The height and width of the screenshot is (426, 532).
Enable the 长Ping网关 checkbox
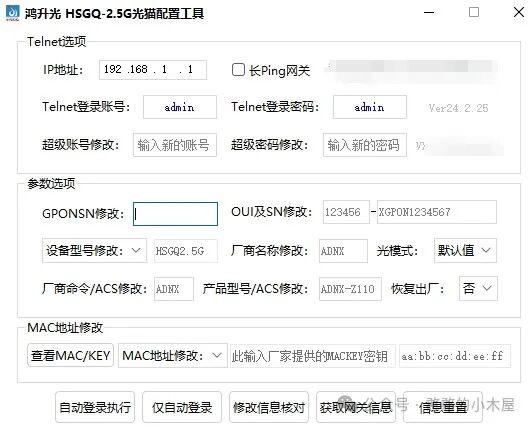coord(238,70)
